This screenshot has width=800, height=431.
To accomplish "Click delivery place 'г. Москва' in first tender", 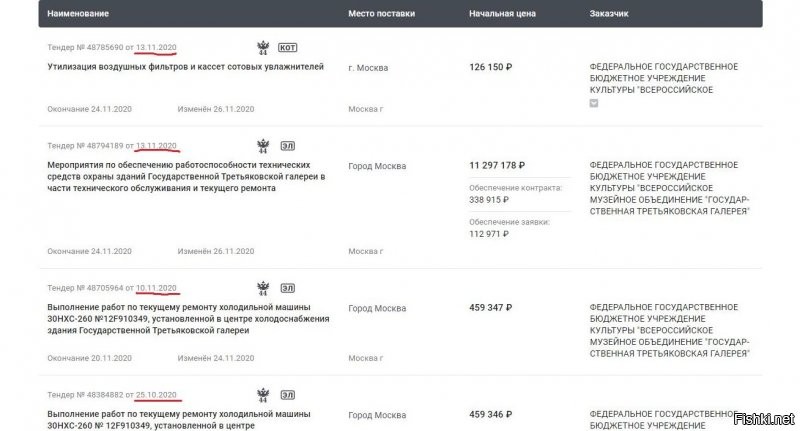I will point(368,68).
